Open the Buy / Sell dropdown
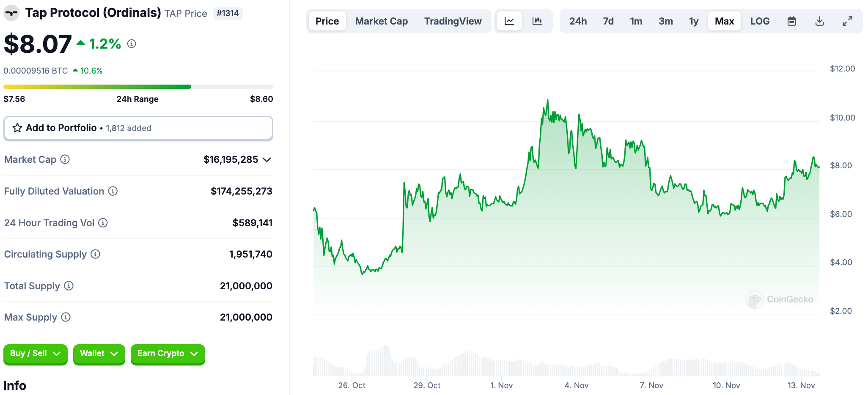Image resolution: width=868 pixels, height=395 pixels. 36,354
